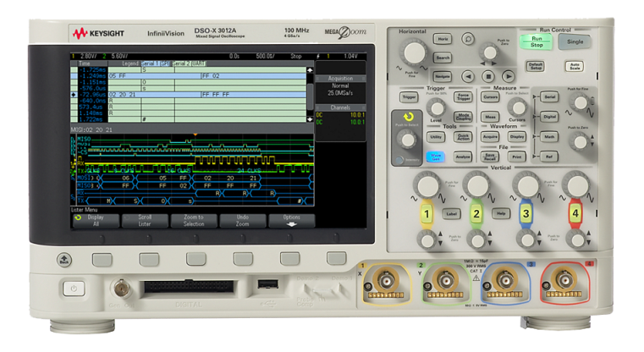Push the trigger Level knob
This screenshot has width=644, height=352.
[x=436, y=108]
